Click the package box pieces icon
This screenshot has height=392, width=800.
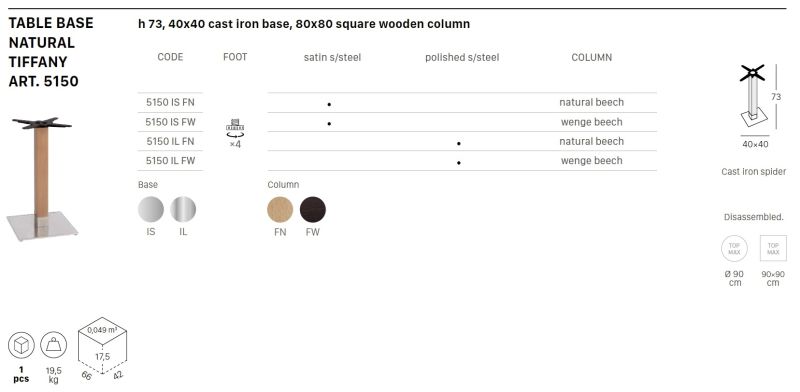pyautogui.click(x=21, y=346)
